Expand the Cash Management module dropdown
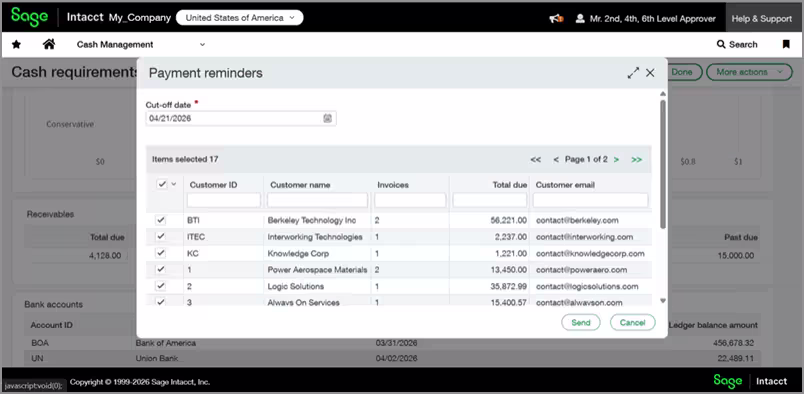This screenshot has height=394, width=804. pyautogui.click(x=141, y=45)
